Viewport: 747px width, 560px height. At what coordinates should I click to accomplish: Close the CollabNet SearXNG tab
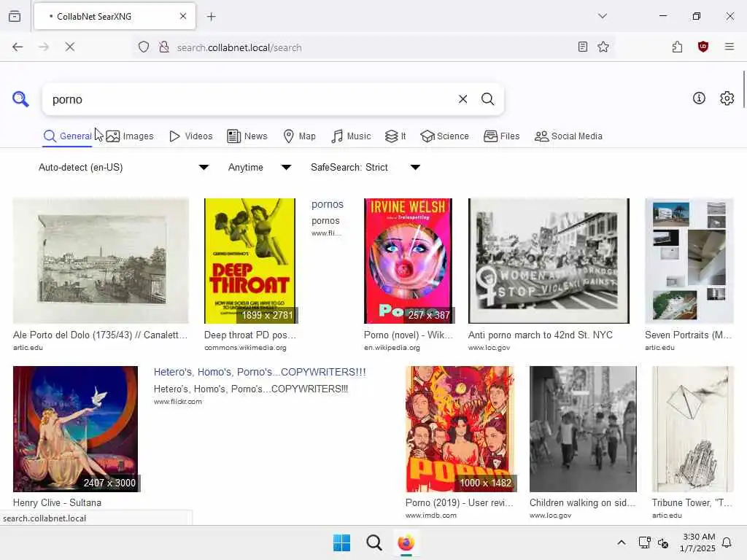point(183,16)
